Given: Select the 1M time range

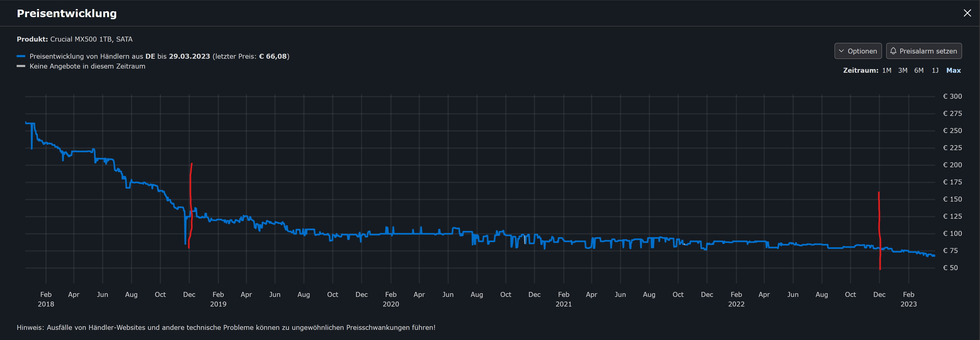Looking at the screenshot, I should [886, 70].
